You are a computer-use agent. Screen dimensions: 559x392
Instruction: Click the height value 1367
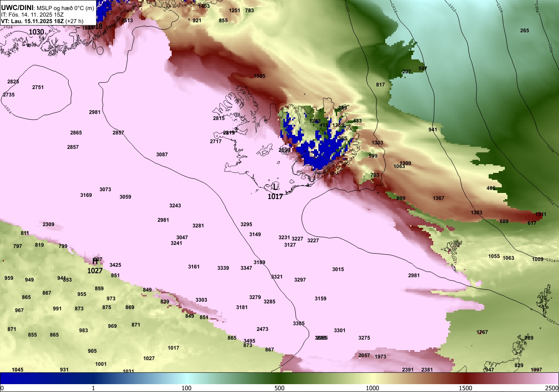tap(438, 198)
